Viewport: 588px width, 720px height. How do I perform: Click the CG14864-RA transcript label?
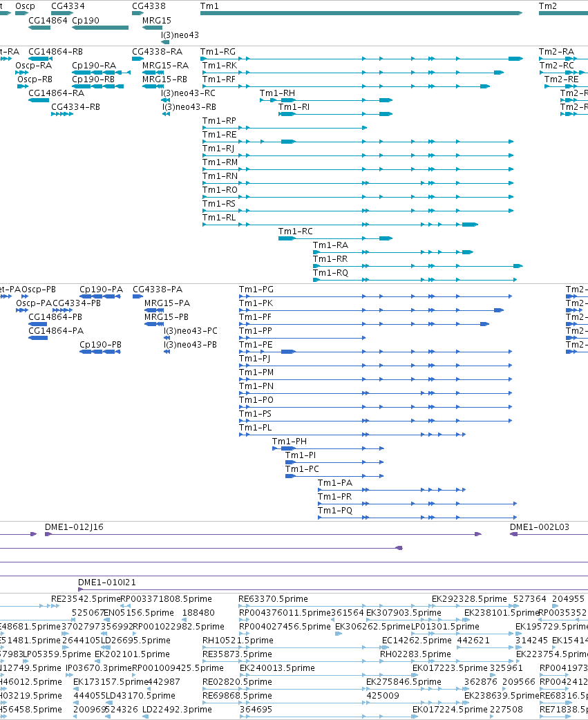tap(57, 93)
